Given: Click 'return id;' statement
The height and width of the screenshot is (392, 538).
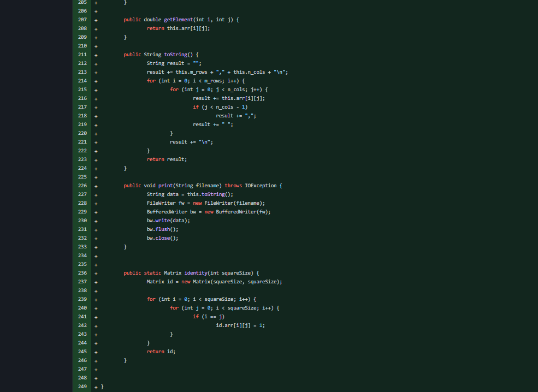Looking at the screenshot, I should pyautogui.click(x=161, y=352).
